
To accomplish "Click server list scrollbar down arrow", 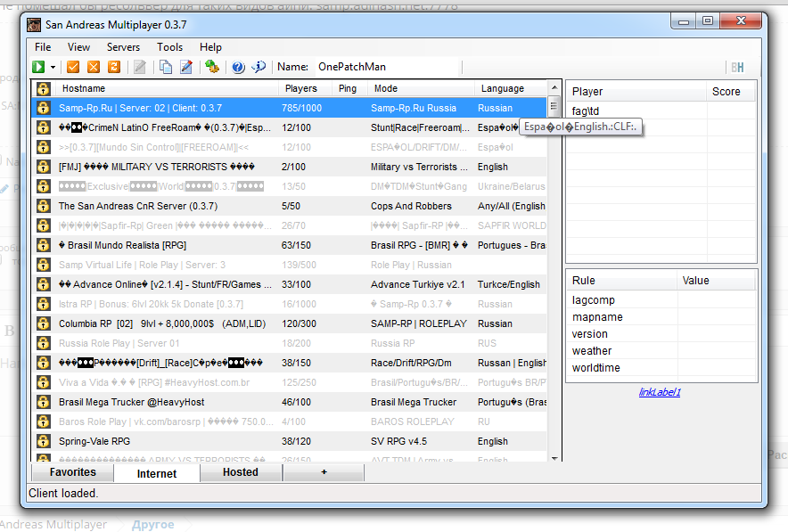I will (554, 458).
